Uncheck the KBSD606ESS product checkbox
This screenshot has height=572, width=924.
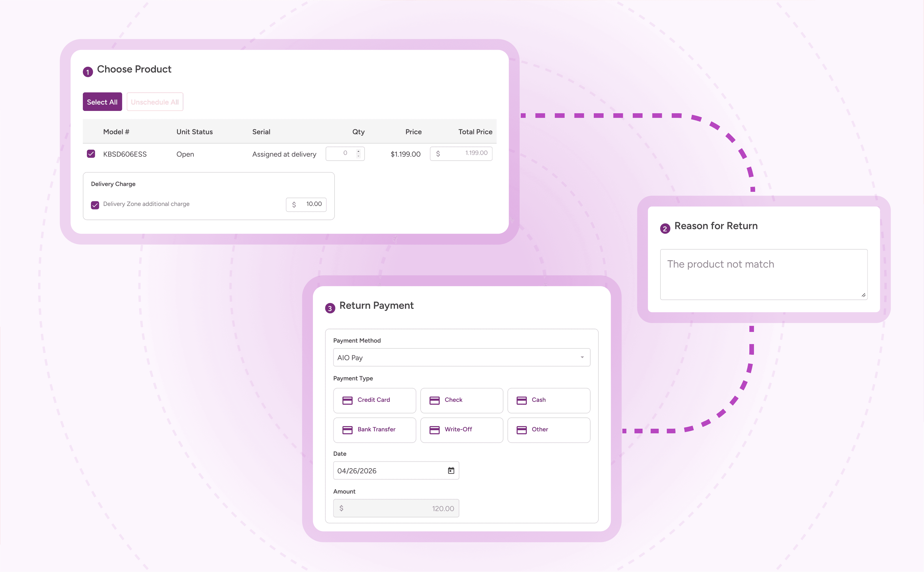click(91, 154)
